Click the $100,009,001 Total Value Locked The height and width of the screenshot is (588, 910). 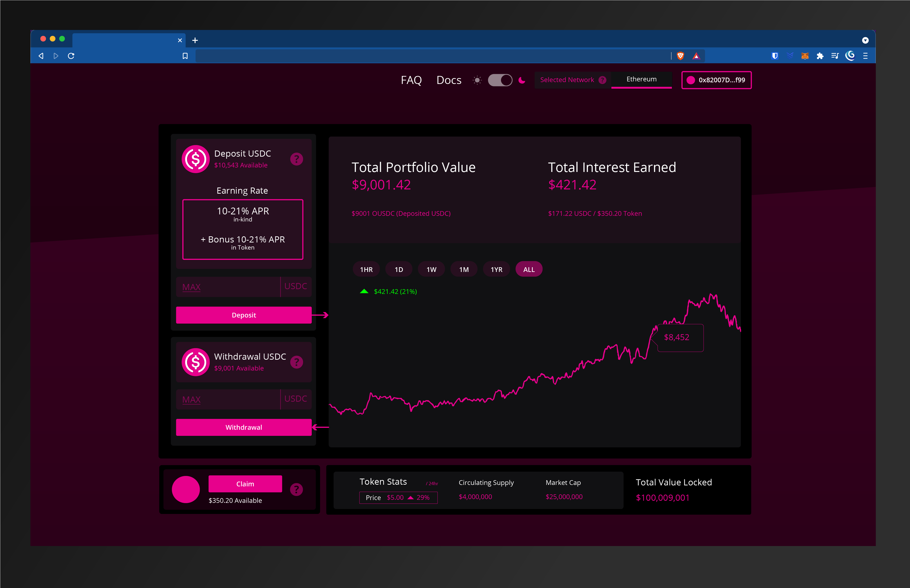pyautogui.click(x=663, y=498)
